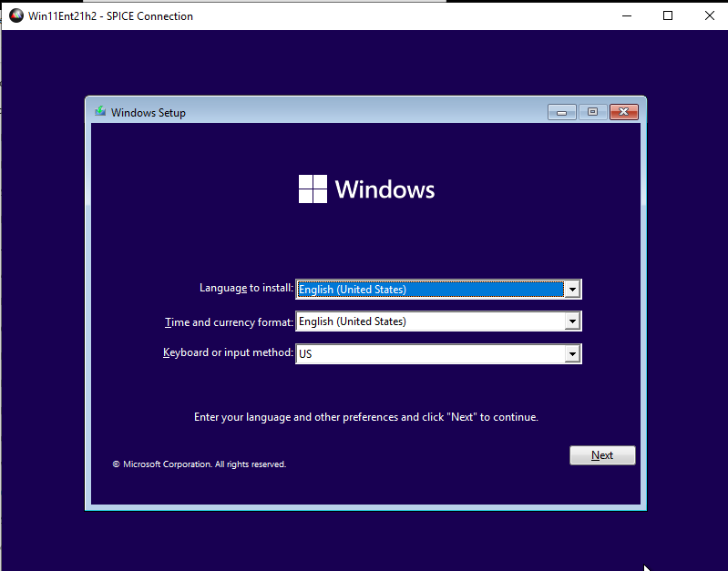Image resolution: width=728 pixels, height=571 pixels.
Task: Click the 'Keyboard or input method:' label
Action: 228,352
